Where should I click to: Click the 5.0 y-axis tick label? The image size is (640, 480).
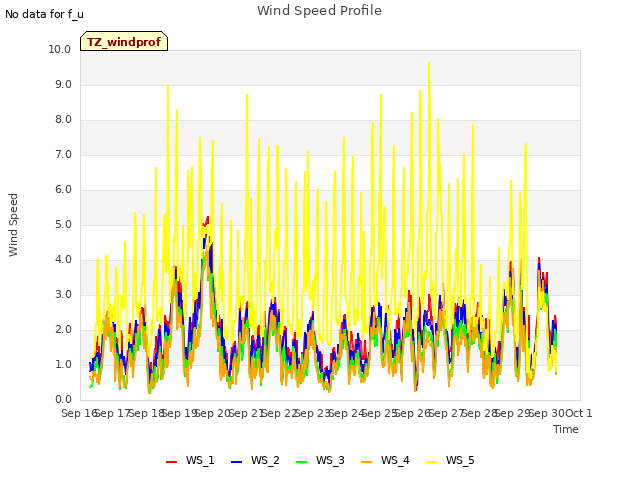[x=63, y=224]
